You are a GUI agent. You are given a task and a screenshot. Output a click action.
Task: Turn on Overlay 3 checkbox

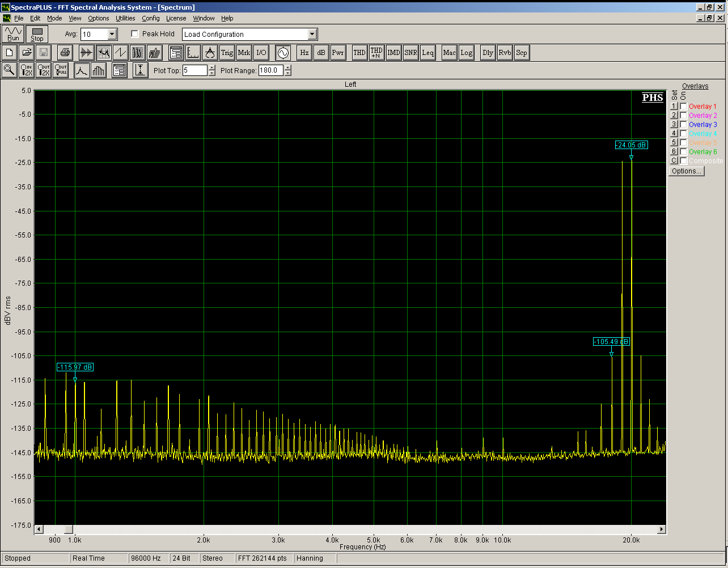684,125
